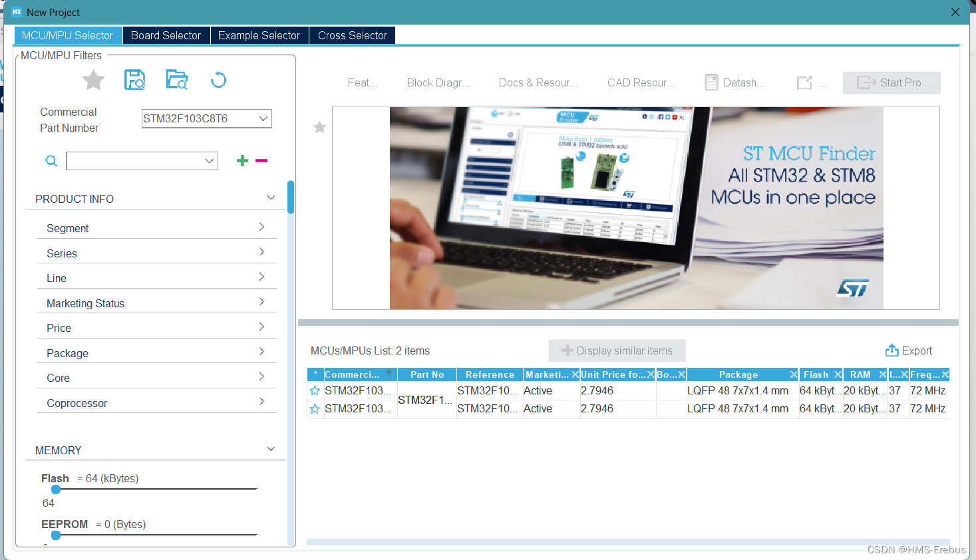Click the pink minus icon to collapse filters

(261, 160)
